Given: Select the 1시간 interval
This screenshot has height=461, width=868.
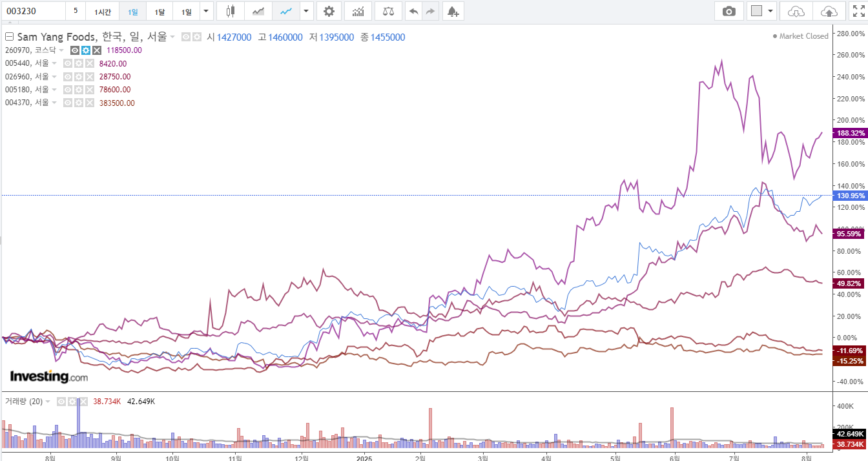Looking at the screenshot, I should tap(102, 11).
